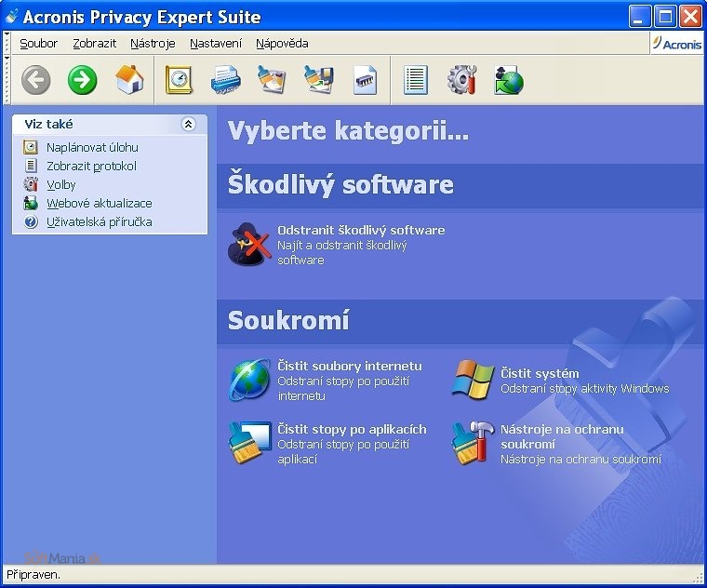707x588 pixels.
Task: Show the log list toolbar icon
Action: [415, 80]
